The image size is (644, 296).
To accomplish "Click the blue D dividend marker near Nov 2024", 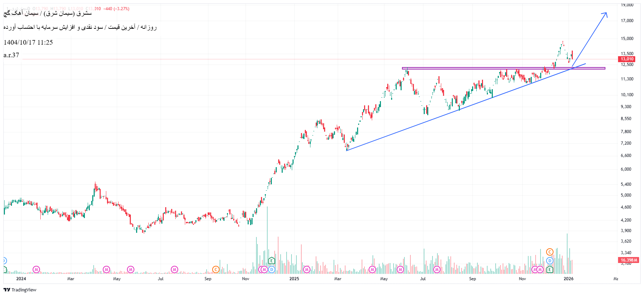I will 271,270.
